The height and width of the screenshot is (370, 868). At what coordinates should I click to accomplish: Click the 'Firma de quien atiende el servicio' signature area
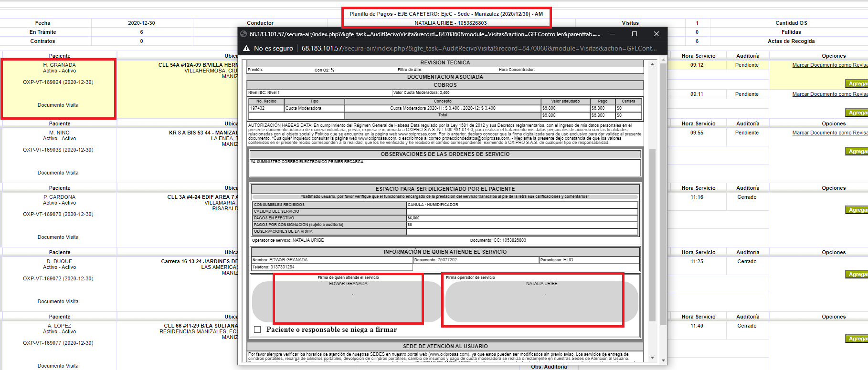click(x=348, y=301)
